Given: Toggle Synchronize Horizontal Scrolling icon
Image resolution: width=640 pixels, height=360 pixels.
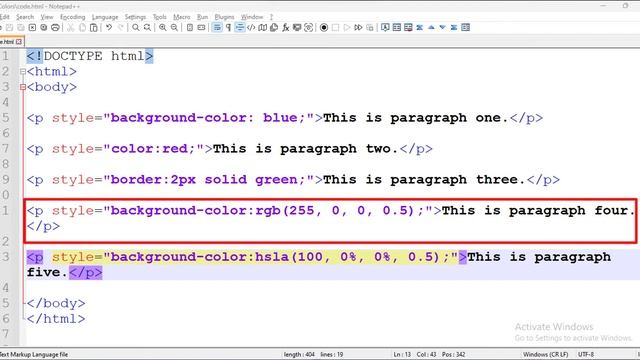Looking at the screenshot, I should (201, 27).
